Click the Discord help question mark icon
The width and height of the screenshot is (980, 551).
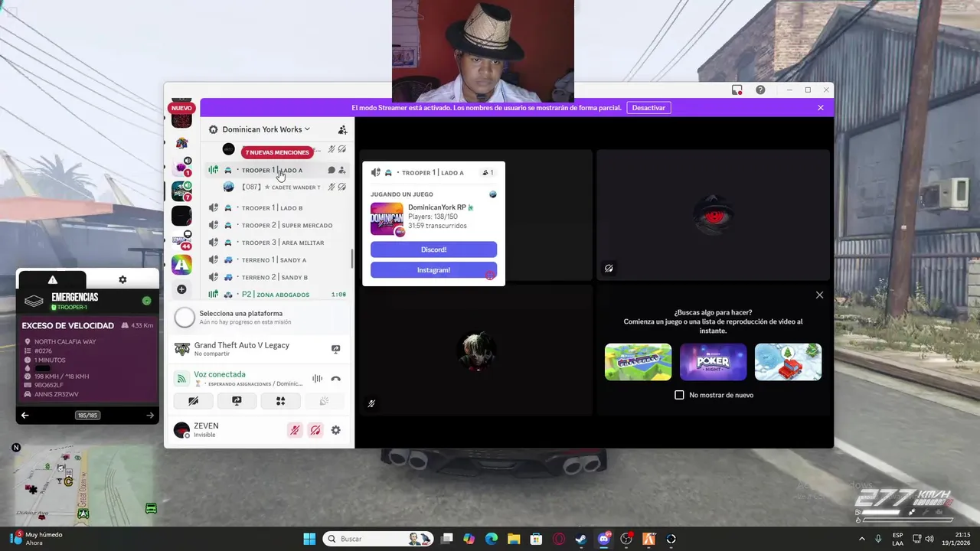760,90
